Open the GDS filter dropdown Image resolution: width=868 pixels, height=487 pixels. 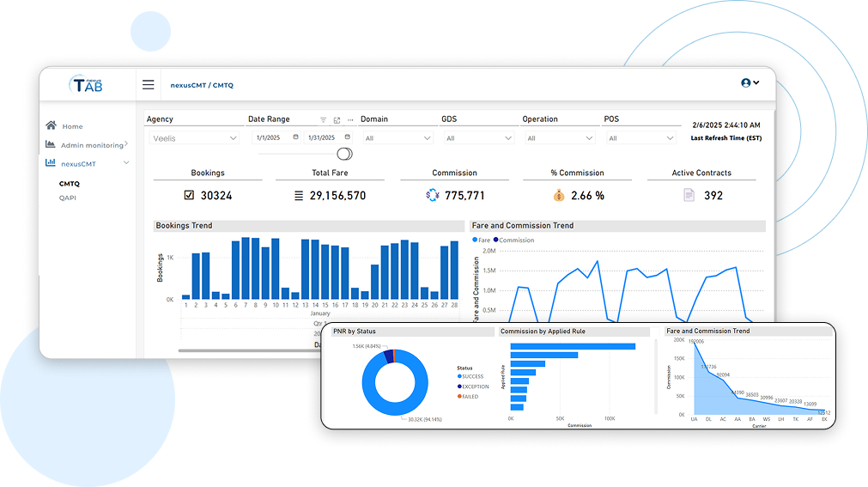tap(478, 138)
